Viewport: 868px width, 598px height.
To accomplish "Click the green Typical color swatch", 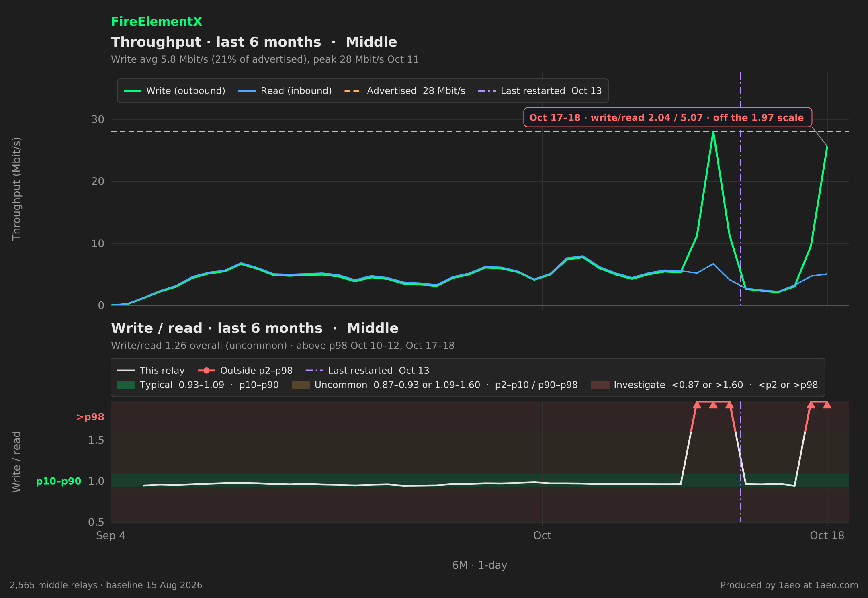I will (126, 385).
